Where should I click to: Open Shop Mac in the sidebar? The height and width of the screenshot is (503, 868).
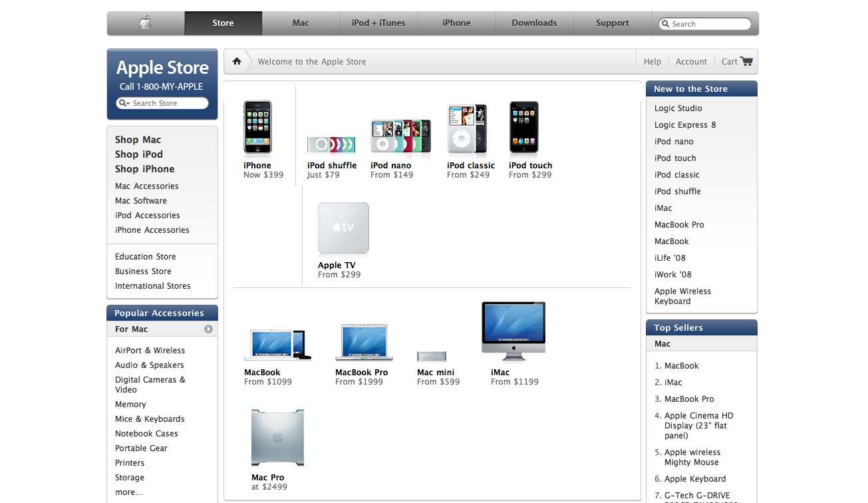point(138,140)
